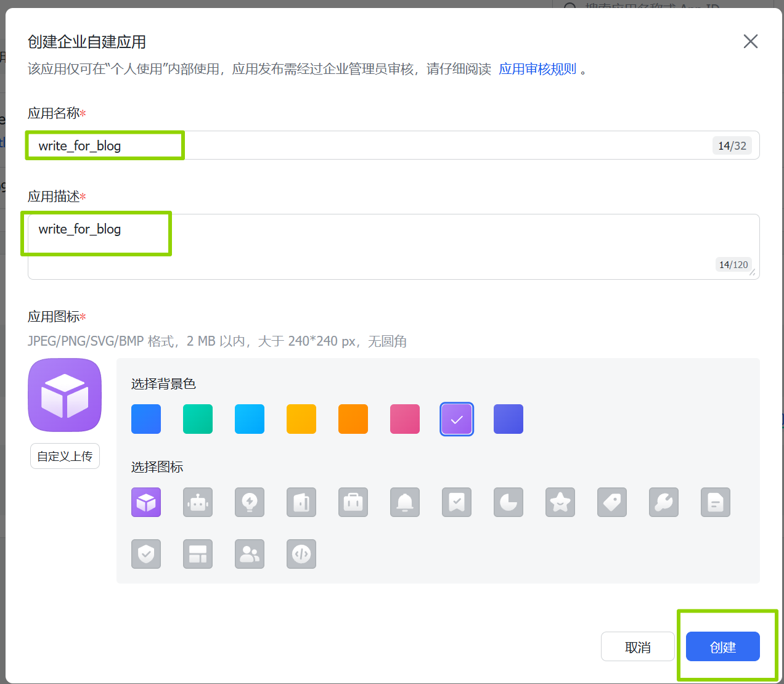Click the description textarea resize handle

pyautogui.click(x=753, y=272)
